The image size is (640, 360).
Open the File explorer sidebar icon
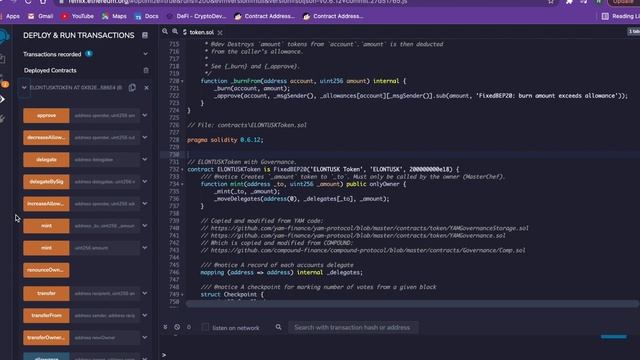point(3,59)
